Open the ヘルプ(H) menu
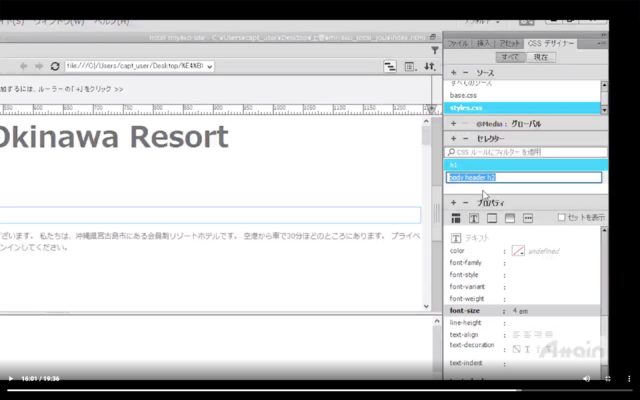The image size is (640, 400). click(111, 22)
